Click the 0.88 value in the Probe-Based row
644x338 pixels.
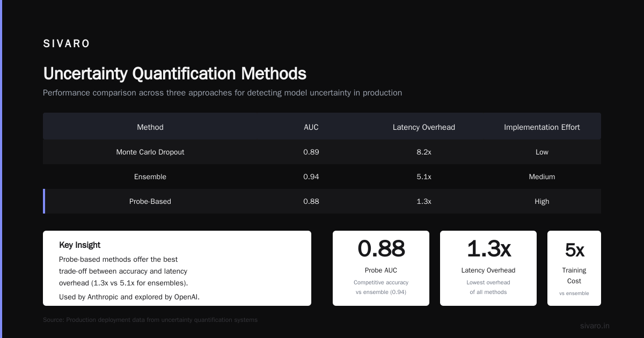click(x=311, y=201)
